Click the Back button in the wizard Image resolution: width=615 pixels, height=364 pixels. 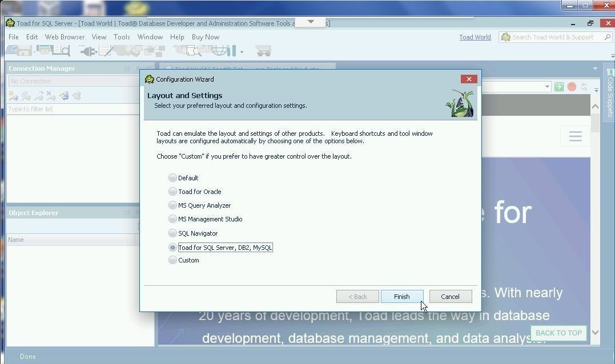pyautogui.click(x=357, y=297)
